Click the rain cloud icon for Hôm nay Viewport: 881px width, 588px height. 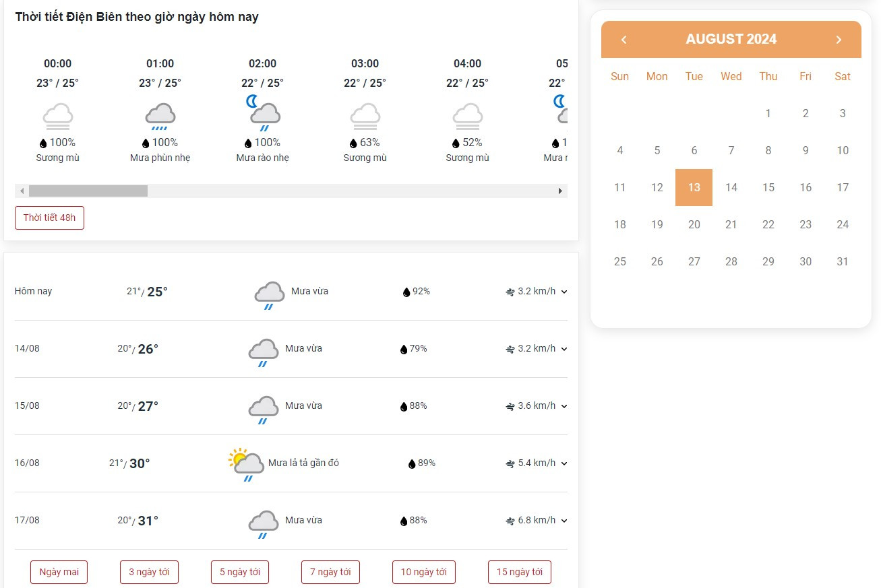click(x=270, y=295)
